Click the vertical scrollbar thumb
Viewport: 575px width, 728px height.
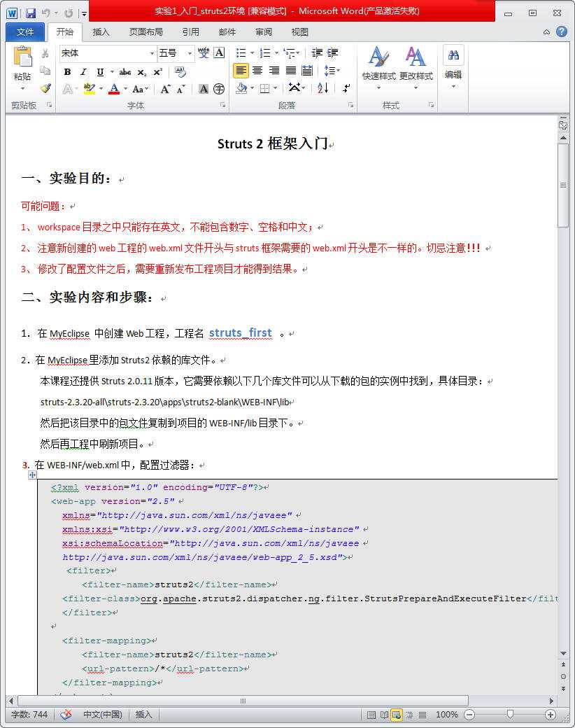(x=563, y=185)
